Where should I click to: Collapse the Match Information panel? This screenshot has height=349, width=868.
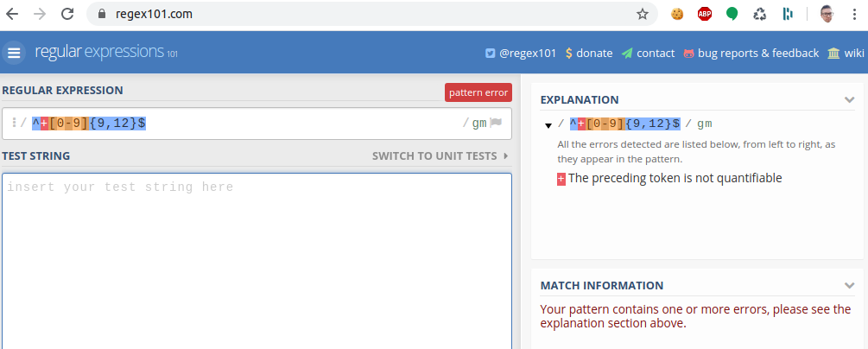[x=849, y=285]
